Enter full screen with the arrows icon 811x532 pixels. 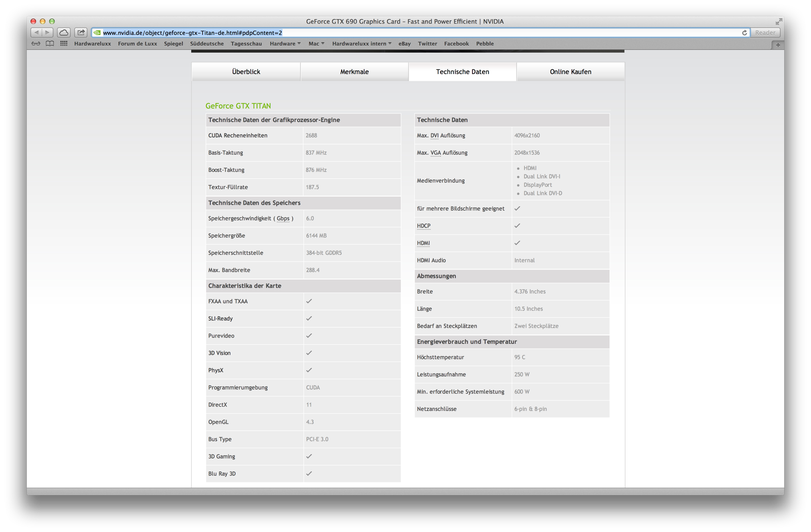click(779, 21)
